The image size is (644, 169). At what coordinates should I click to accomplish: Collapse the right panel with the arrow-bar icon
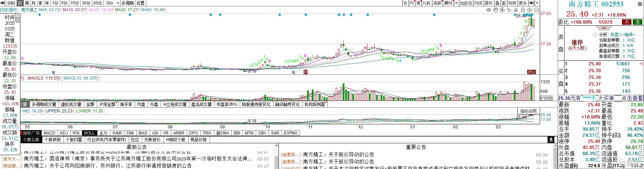click(531, 3)
